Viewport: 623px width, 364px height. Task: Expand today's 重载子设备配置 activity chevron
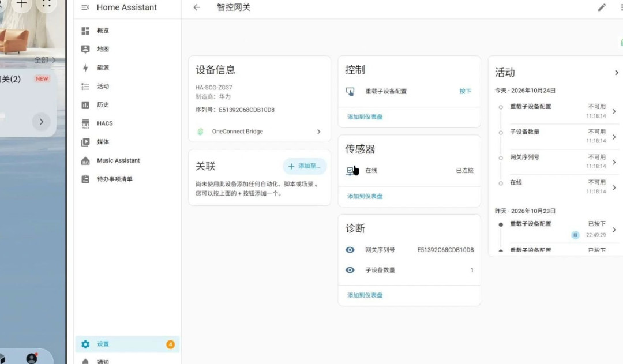pos(614,112)
